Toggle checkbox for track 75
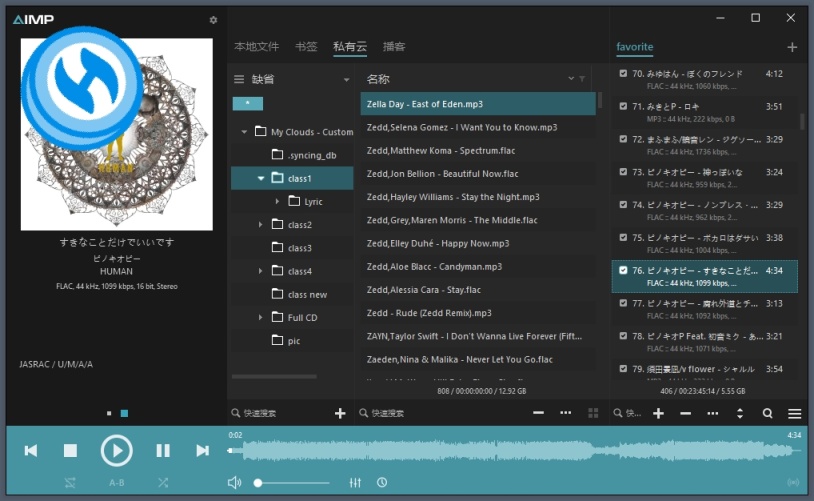This screenshot has width=814, height=501. (x=623, y=237)
